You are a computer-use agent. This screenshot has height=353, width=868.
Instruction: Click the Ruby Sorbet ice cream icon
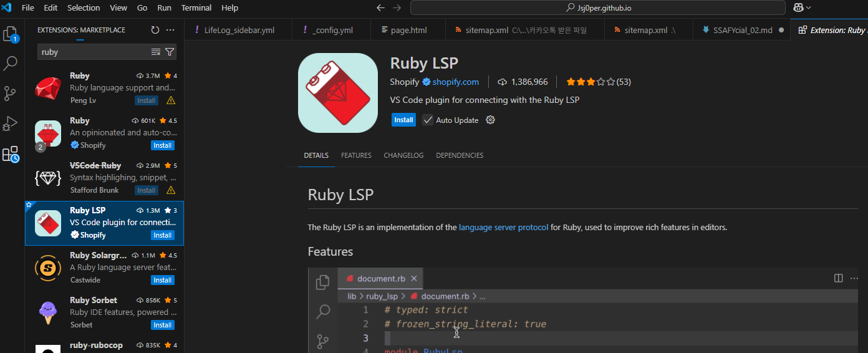click(x=48, y=313)
